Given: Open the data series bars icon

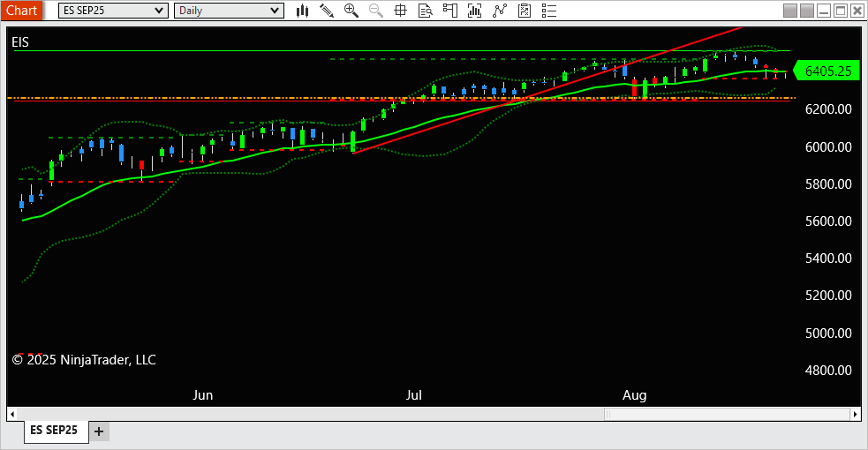Looking at the screenshot, I should tap(474, 11).
